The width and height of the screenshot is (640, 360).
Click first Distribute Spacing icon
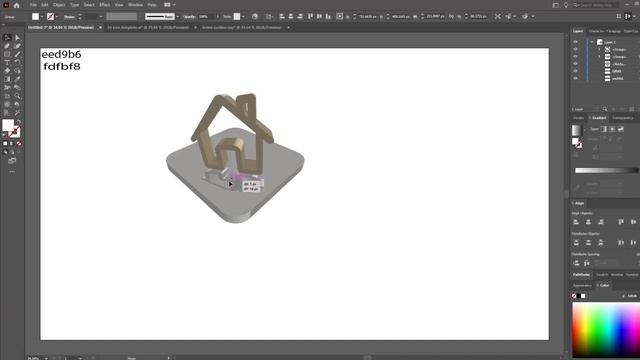576,263
